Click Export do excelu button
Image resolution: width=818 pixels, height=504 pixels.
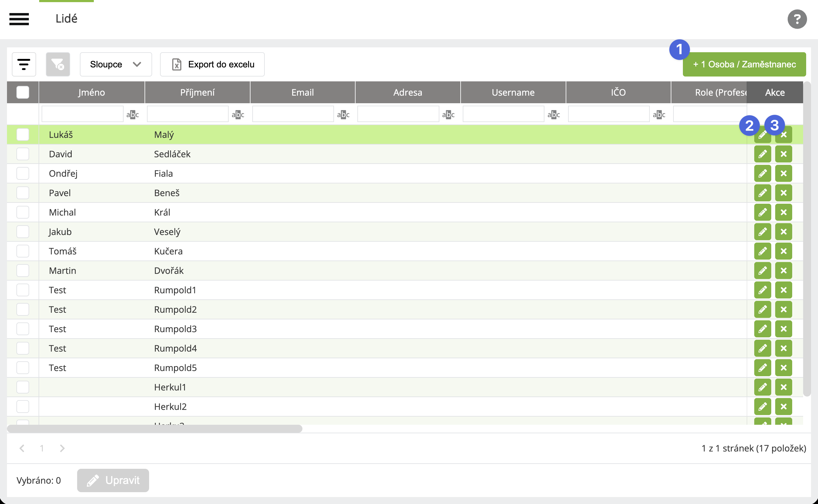[x=212, y=64]
